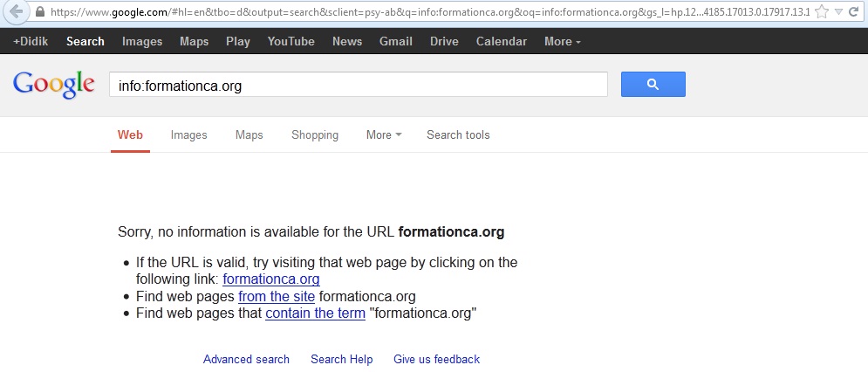This screenshot has height=372, width=868.
Task: Click the padlock site security icon
Action: pos(40,13)
